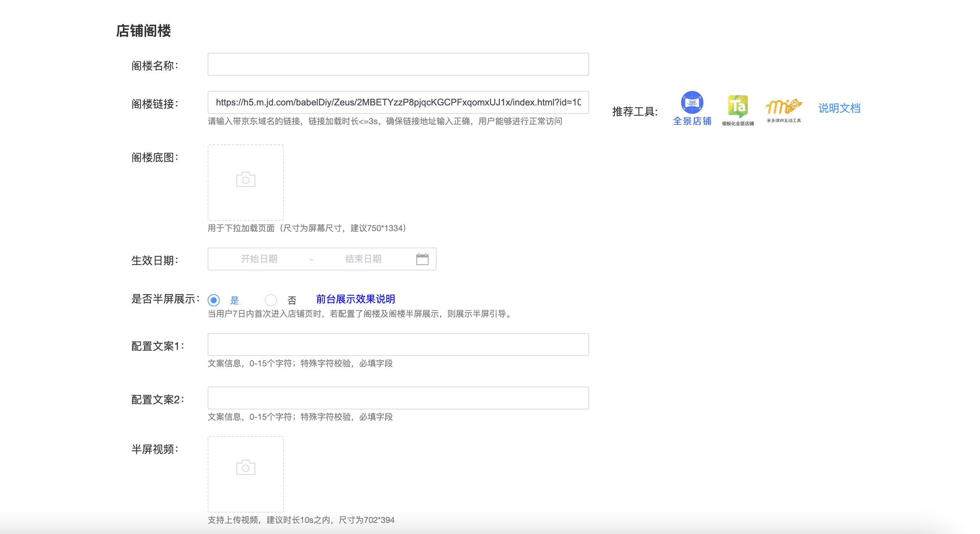980x534 pixels.
Task: Click the blue 全景店铺 text link
Action: pos(692,121)
